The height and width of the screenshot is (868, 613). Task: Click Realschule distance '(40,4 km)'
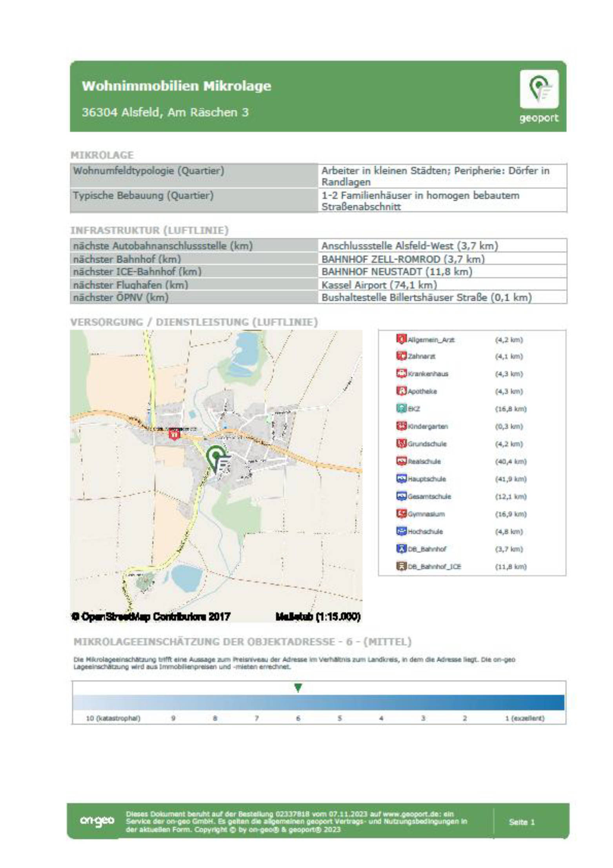511,461
